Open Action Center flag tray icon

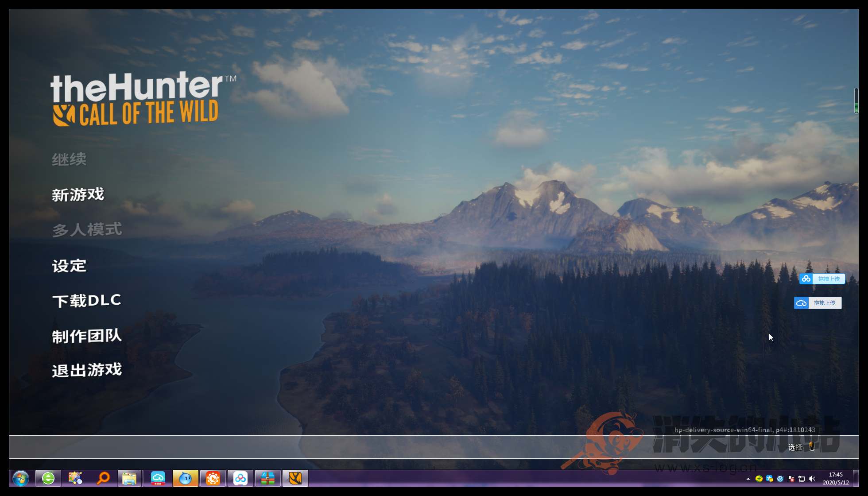coord(791,479)
